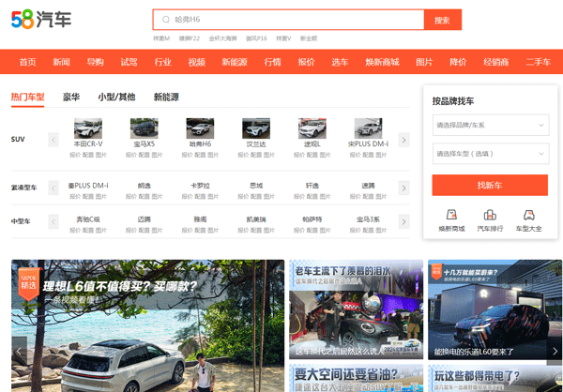Click the magnifier icon in search box
Screen dimensions: 563x392
pos(165,20)
